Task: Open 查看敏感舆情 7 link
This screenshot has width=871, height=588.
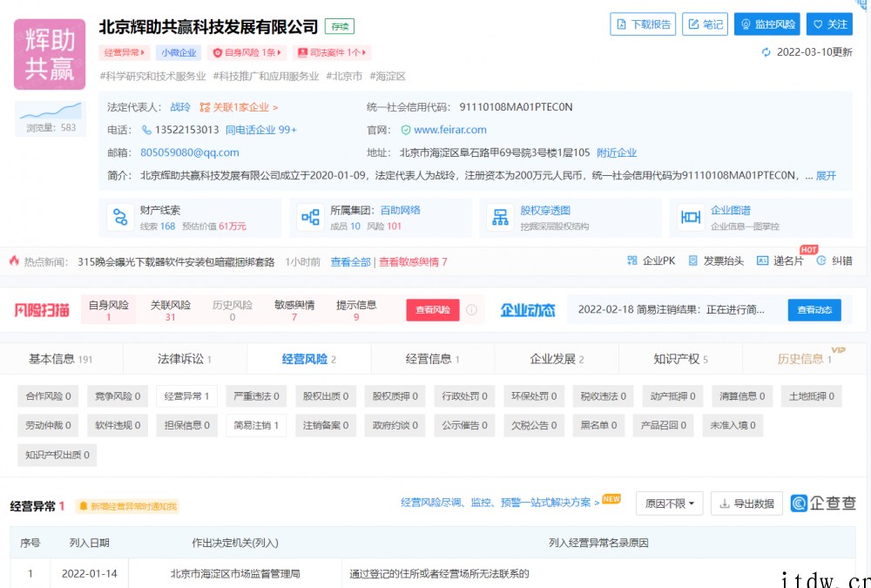Action: [x=413, y=261]
